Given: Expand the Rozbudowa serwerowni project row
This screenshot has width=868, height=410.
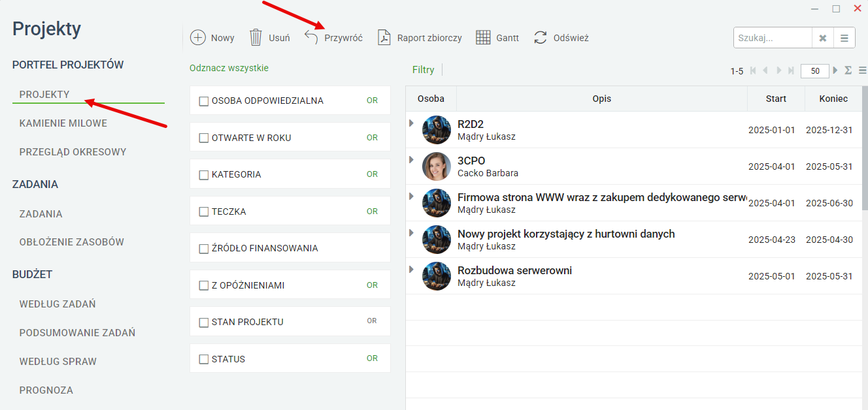Looking at the screenshot, I should pos(412,269).
